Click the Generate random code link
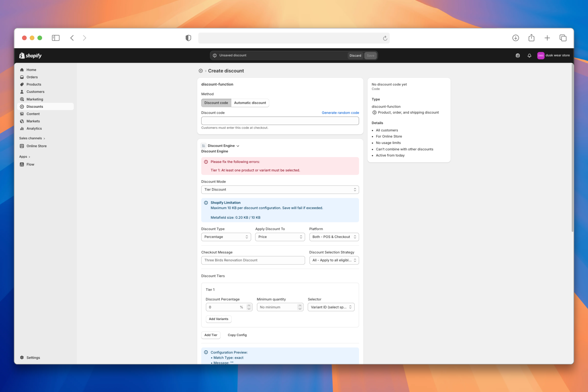 click(x=340, y=112)
